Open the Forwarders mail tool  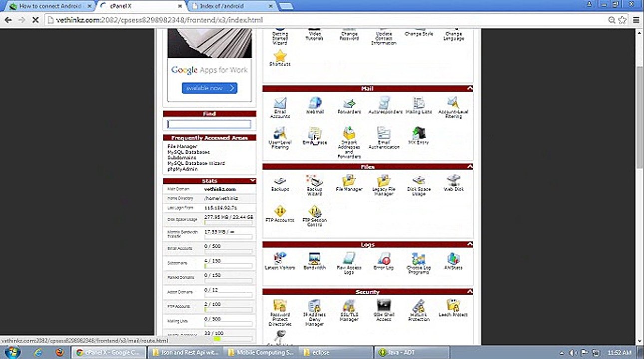coord(349,106)
